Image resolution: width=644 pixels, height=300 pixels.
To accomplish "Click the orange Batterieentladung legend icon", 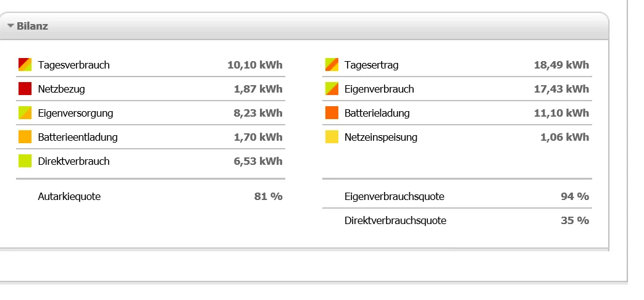I will (25, 136).
